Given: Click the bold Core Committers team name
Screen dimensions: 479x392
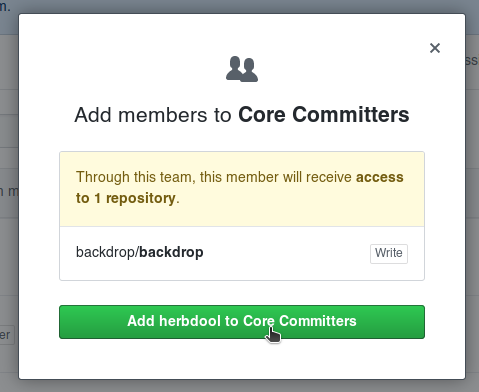Looking at the screenshot, I should 324,115.
